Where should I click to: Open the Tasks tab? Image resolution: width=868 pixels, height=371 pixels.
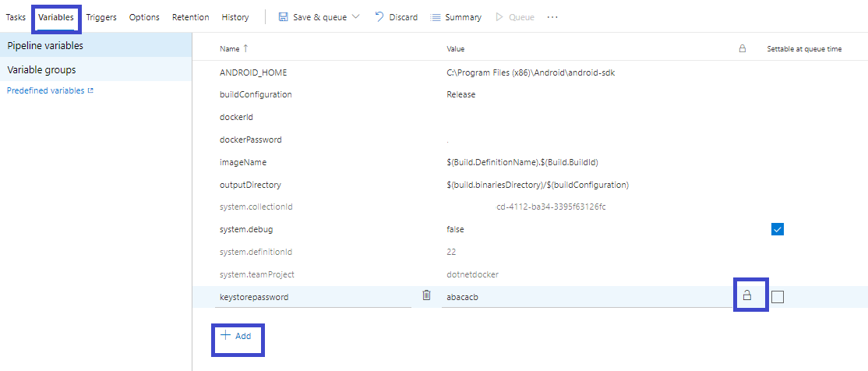16,17
